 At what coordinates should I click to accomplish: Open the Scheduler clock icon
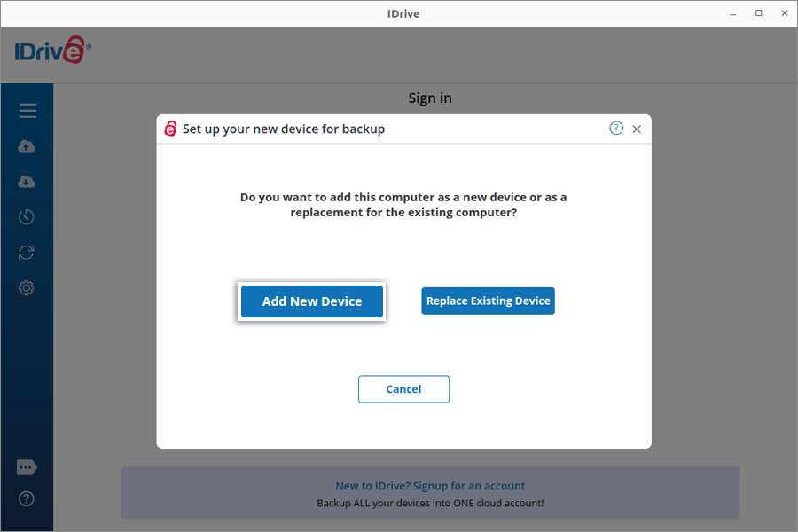point(27,217)
